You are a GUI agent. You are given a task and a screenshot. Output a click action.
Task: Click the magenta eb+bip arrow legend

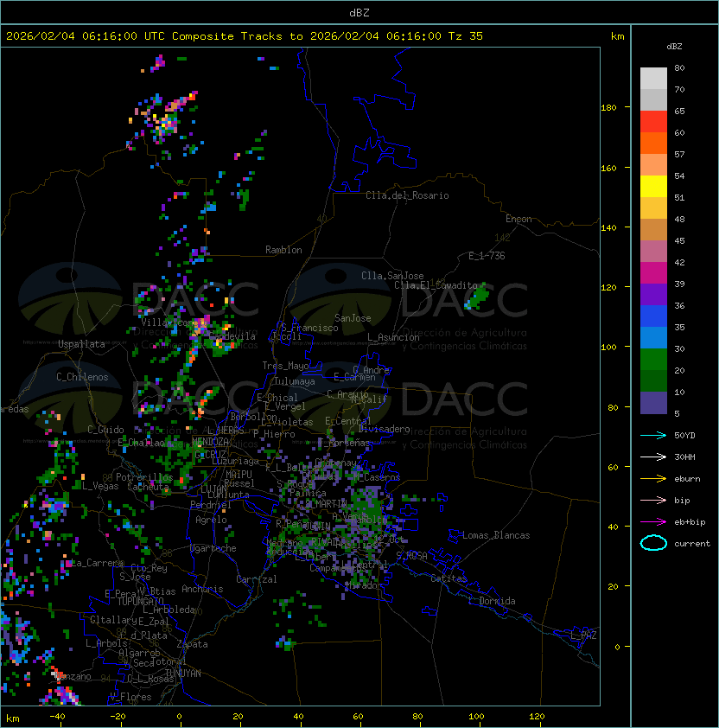[653, 522]
